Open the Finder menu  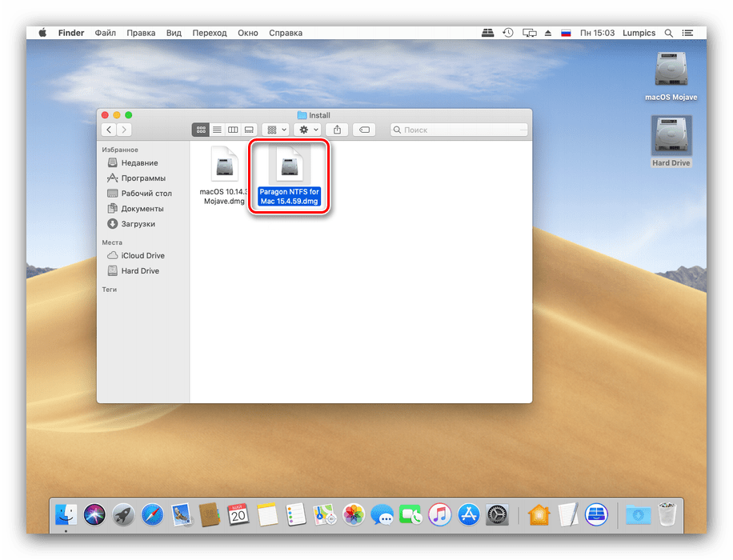[71, 33]
